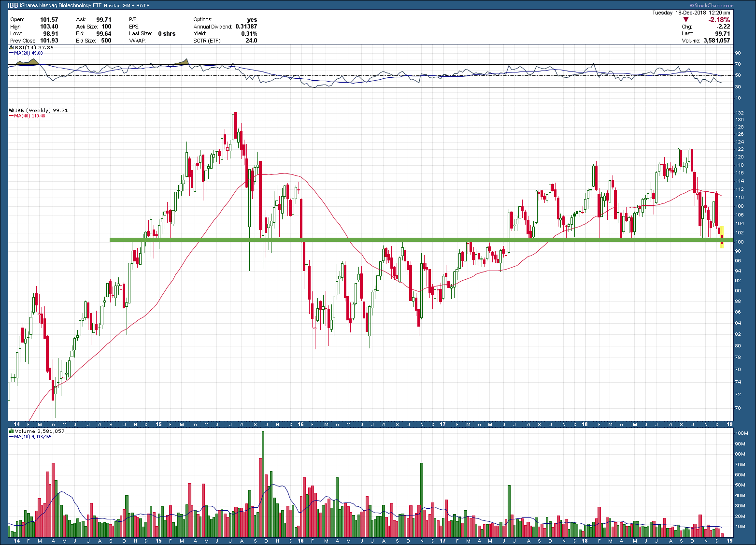Click the MA(40) 110.48 legend label
Screen dimensions: 756x545
point(29,116)
